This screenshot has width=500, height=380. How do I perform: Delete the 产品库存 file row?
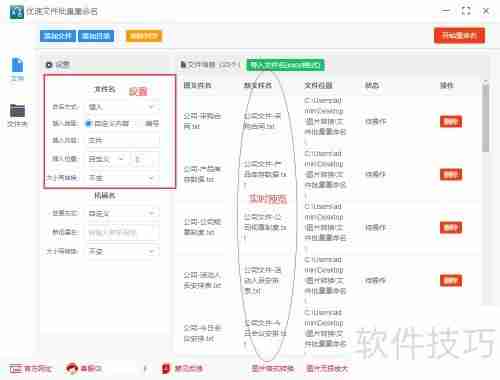click(x=451, y=174)
